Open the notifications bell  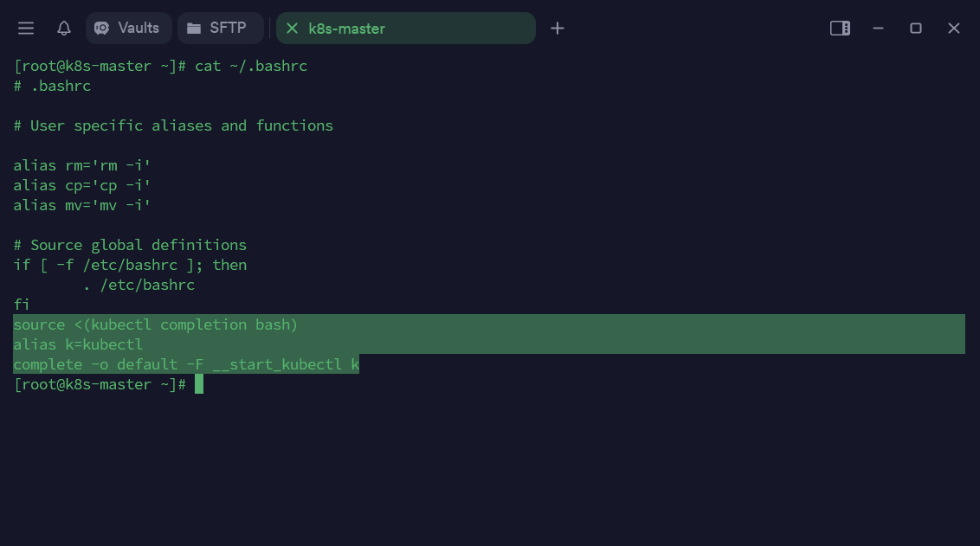(x=64, y=29)
